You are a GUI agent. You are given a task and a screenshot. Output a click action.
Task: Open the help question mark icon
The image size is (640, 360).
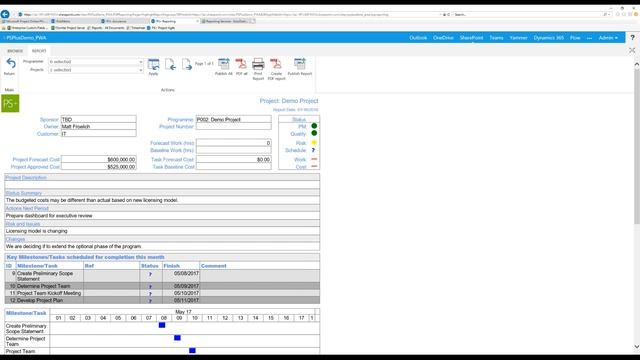(x=632, y=38)
